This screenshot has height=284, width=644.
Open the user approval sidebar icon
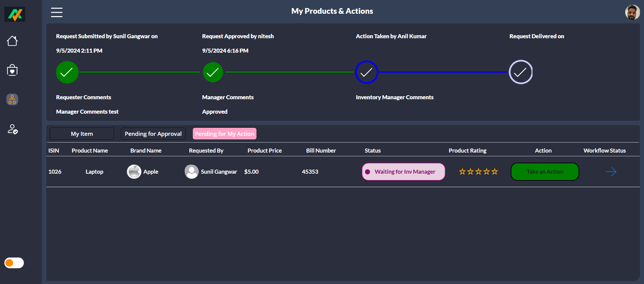coord(12,129)
